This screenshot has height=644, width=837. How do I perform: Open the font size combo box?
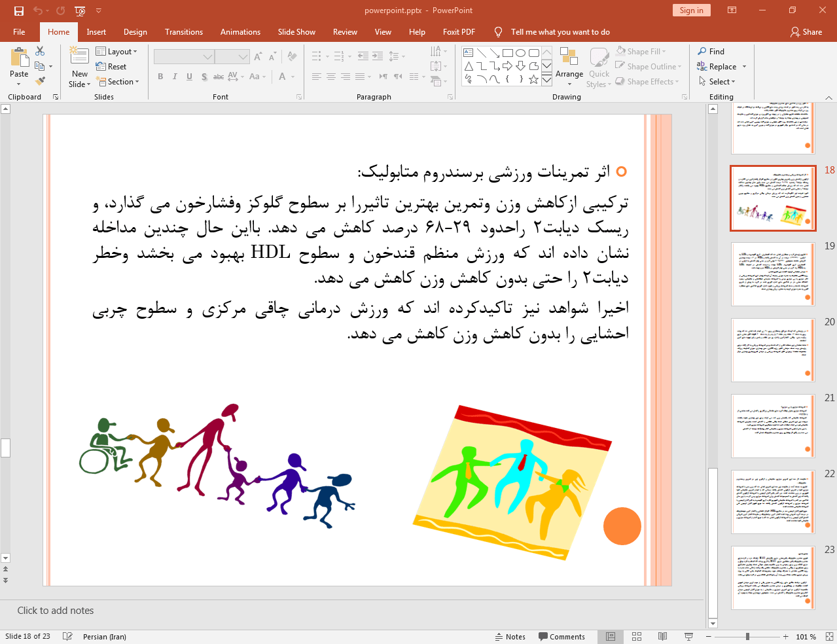point(232,57)
